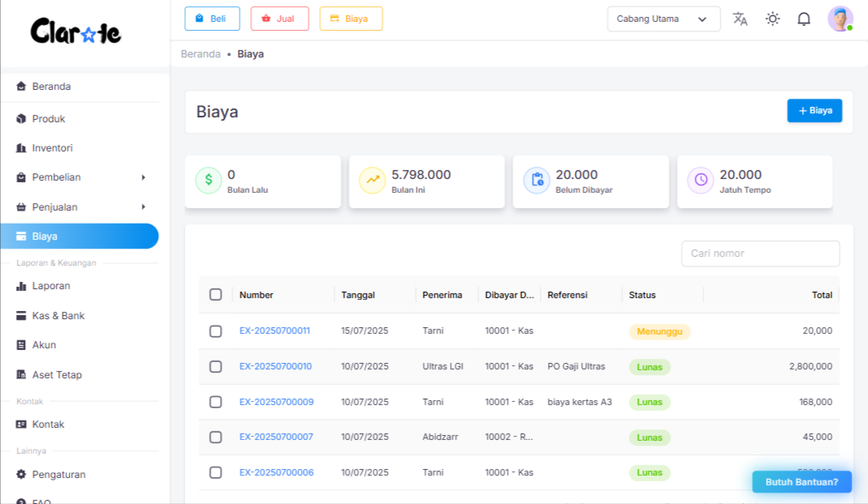Image resolution: width=868 pixels, height=504 pixels.
Task: Click the clock icon on Jatuh Tempo card
Action: [700, 181]
